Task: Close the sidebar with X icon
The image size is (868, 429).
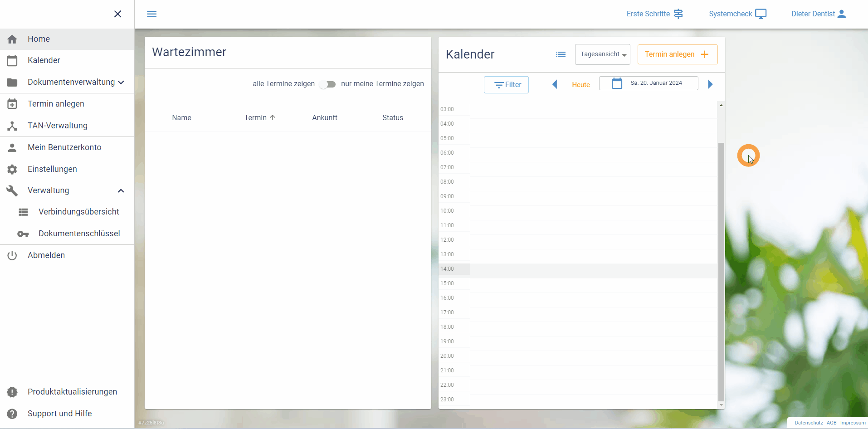Action: point(117,14)
